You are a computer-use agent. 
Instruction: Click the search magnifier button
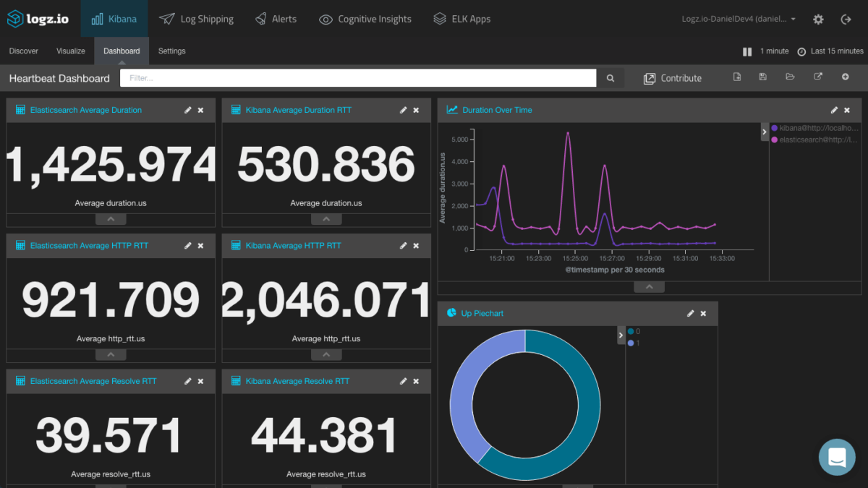(x=610, y=78)
